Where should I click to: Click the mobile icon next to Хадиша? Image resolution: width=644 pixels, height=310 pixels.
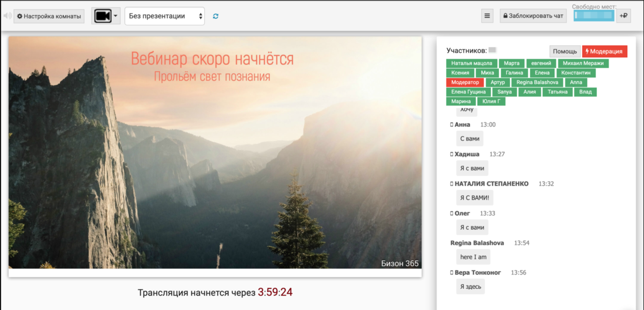coord(452,154)
